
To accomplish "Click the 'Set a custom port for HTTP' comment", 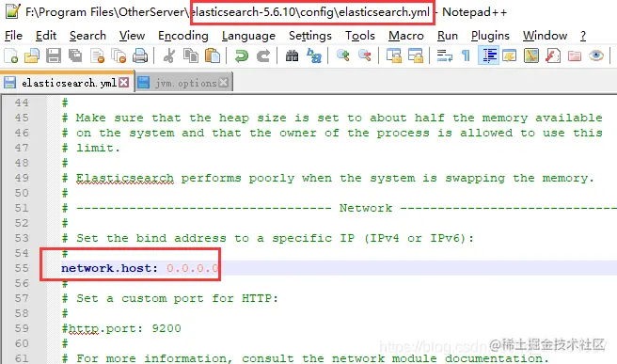I will (169, 299).
